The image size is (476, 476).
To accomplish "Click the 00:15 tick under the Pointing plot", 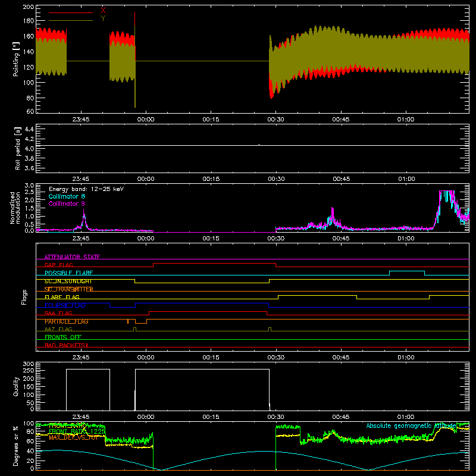I will click(x=211, y=120).
